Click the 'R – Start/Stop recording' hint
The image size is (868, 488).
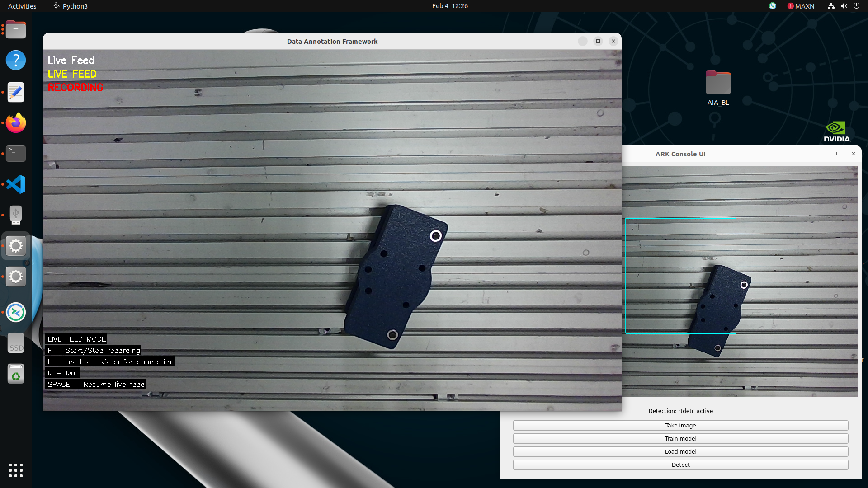point(94,351)
